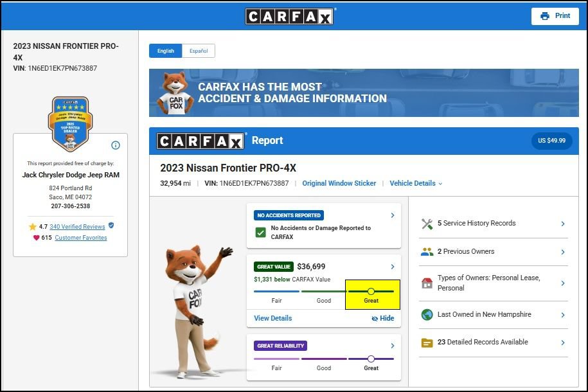Click the Fair segment of value slider
This screenshot has width=588, height=392.
(x=276, y=291)
